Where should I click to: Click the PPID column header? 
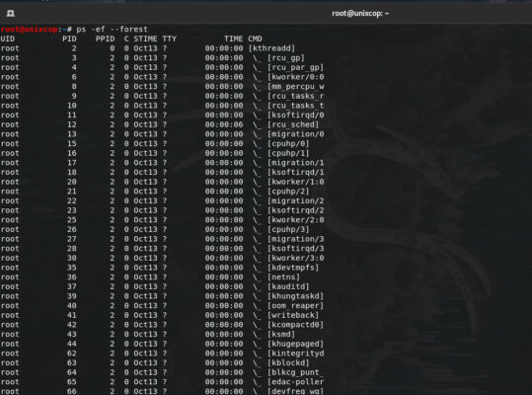(105, 39)
